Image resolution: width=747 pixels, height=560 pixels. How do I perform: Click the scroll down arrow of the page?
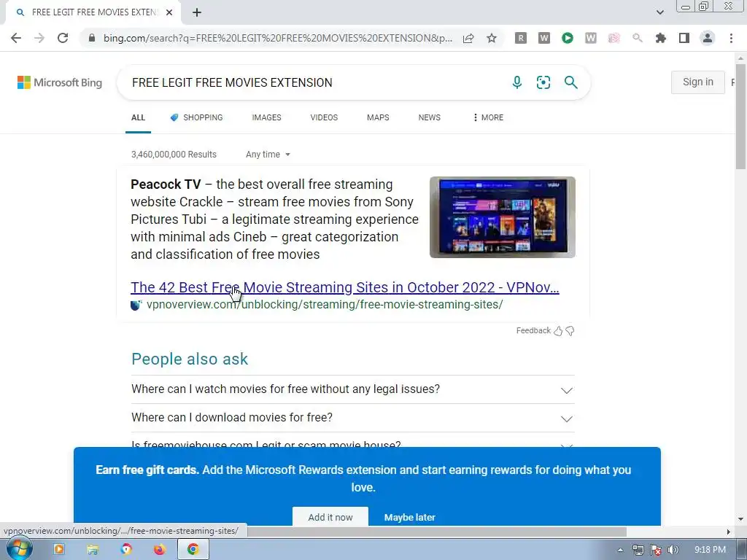740,519
